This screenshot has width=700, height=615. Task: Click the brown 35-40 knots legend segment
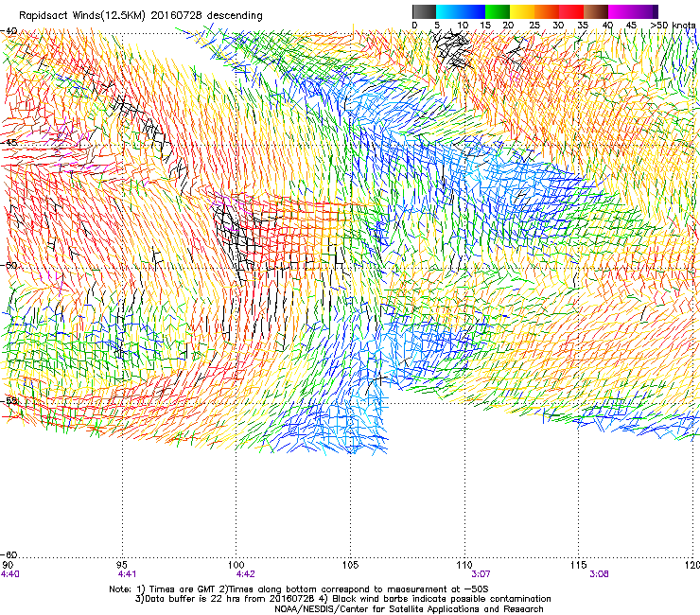[x=596, y=11]
